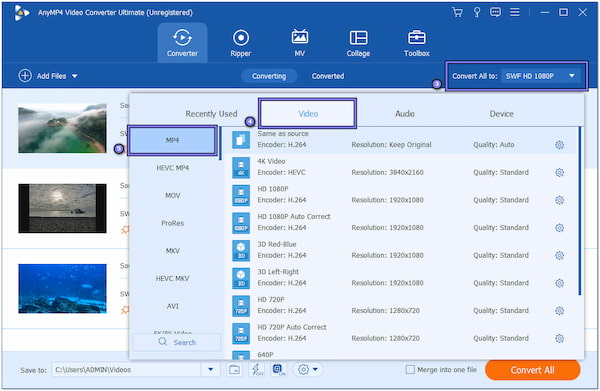Screen dimensions: 600x391
Task: Select the Device tab
Action: pos(501,114)
